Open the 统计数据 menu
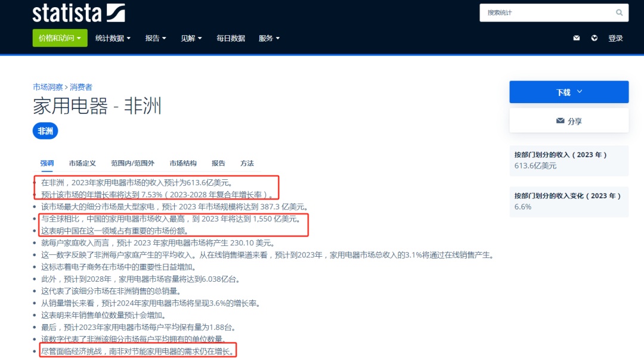This screenshot has width=644, height=358. [113, 38]
